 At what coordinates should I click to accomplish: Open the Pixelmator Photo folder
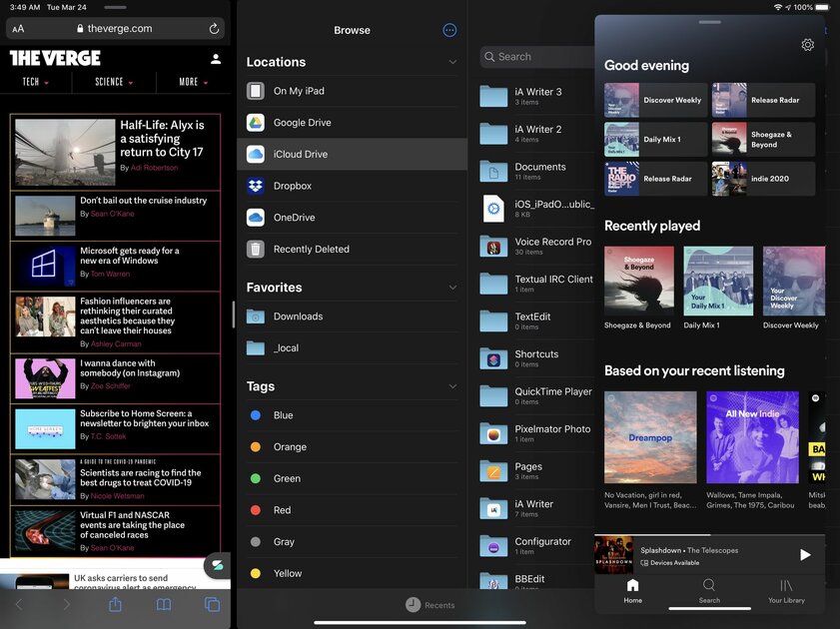[536, 433]
